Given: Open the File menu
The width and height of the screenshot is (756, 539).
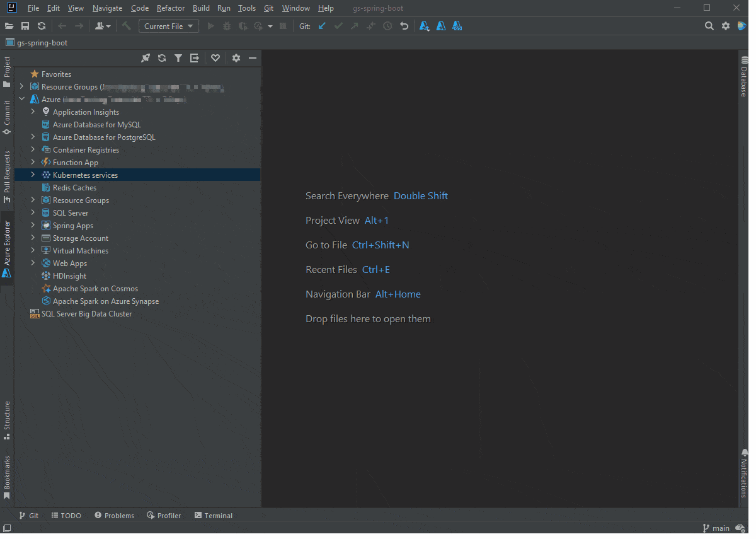Looking at the screenshot, I should [x=33, y=8].
